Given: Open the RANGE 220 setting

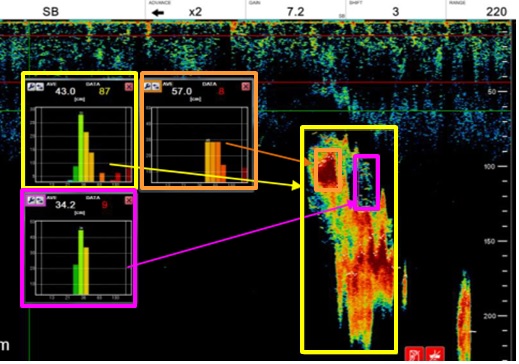Looking at the screenshot, I should pyautogui.click(x=481, y=10).
